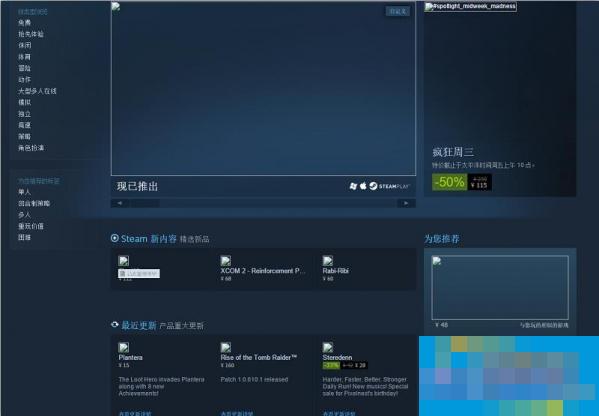Go to the previous featured carousel item
599x416 pixels.
tap(120, 203)
